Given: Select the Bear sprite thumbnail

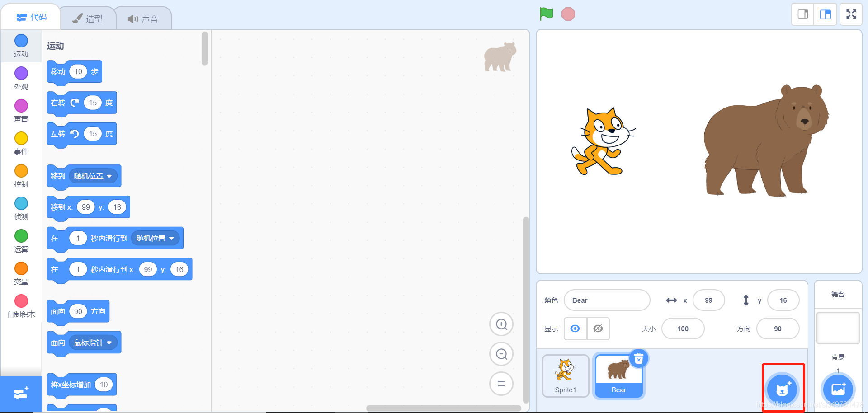Looking at the screenshot, I should tap(618, 376).
